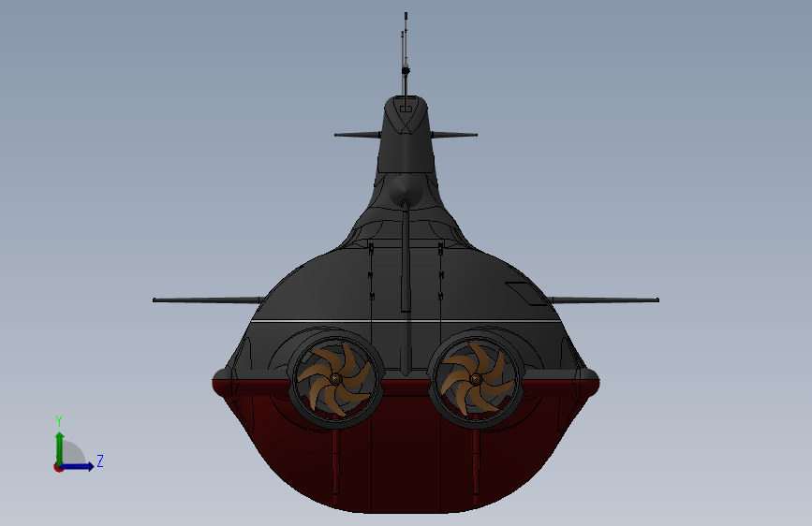Viewport: 812px width, 526px height.
Task: Select the red origin ball of the triad
Action: tap(58, 467)
